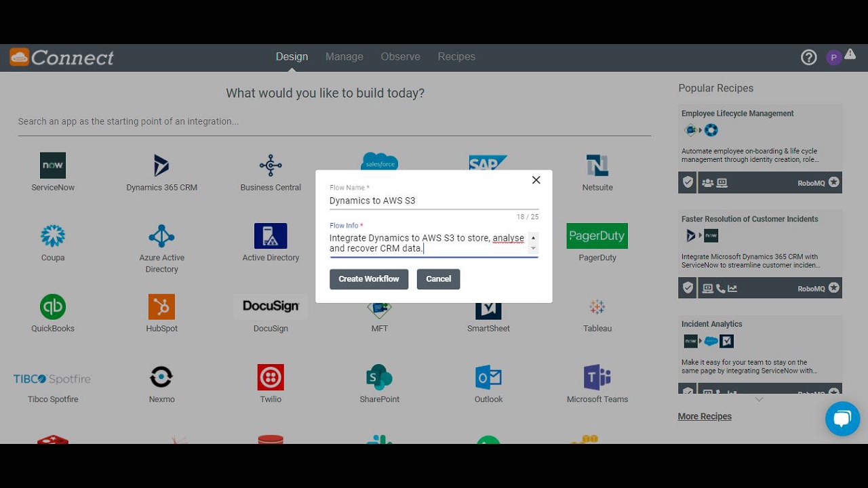Switch to the Design tab

pyautogui.click(x=292, y=57)
